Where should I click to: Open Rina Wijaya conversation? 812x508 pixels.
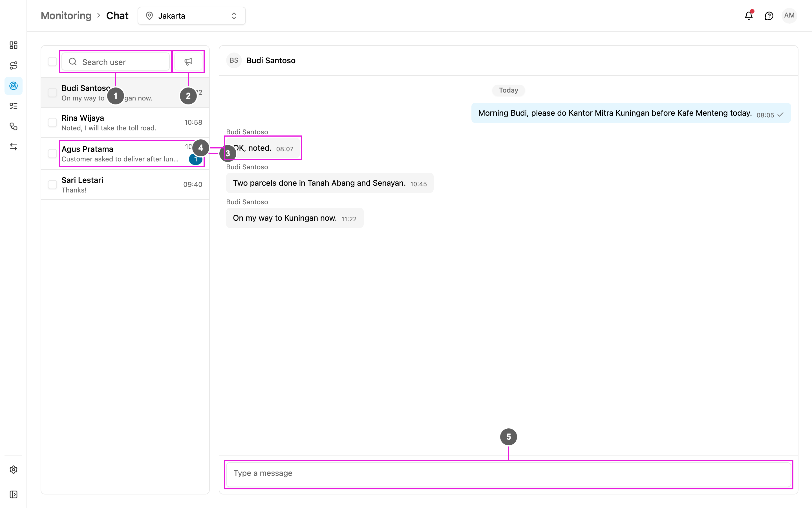coord(125,123)
